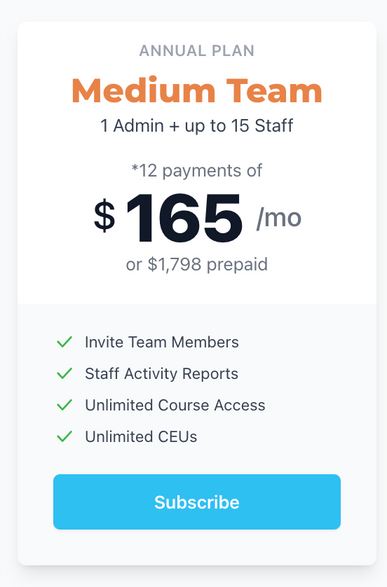This screenshot has width=387, height=587.
Task: Click the ANNUAL PLAN label
Action: (197, 51)
